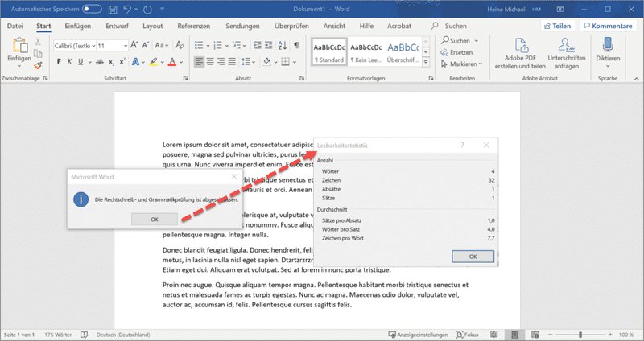
Task: Align text left
Action: click(199, 62)
